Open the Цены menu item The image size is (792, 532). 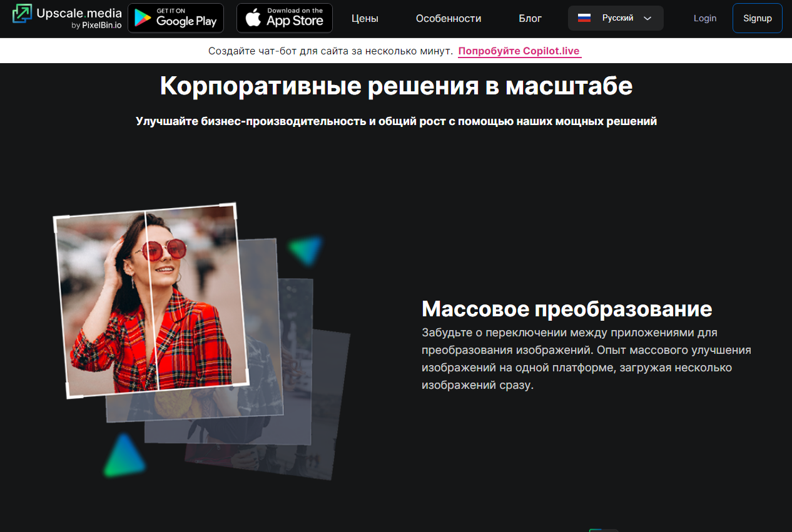click(x=365, y=19)
